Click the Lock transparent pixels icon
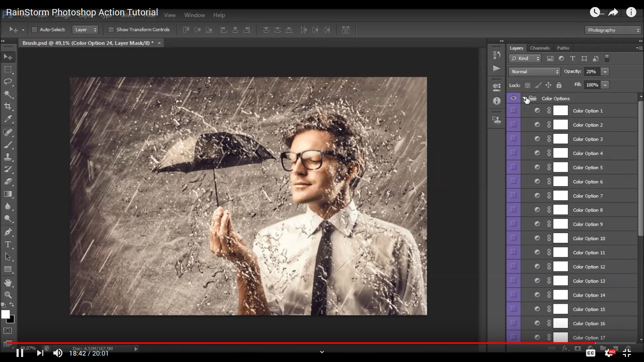Viewport: 644px width, 362px height. click(x=527, y=85)
